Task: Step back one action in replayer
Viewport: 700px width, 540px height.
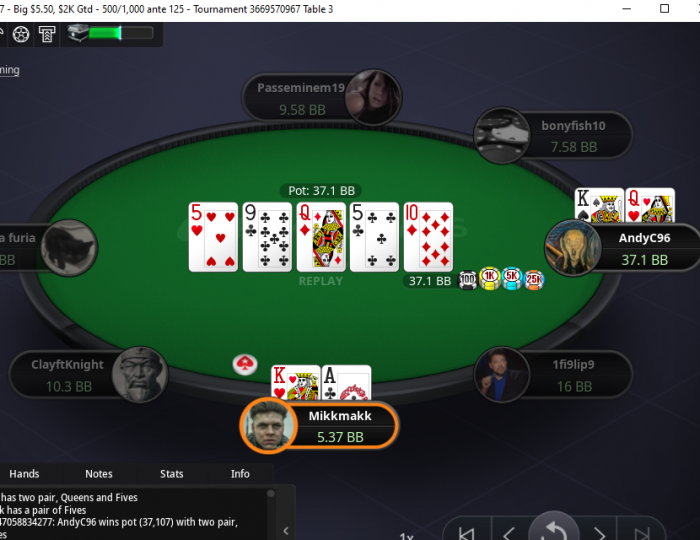Action: [509, 532]
